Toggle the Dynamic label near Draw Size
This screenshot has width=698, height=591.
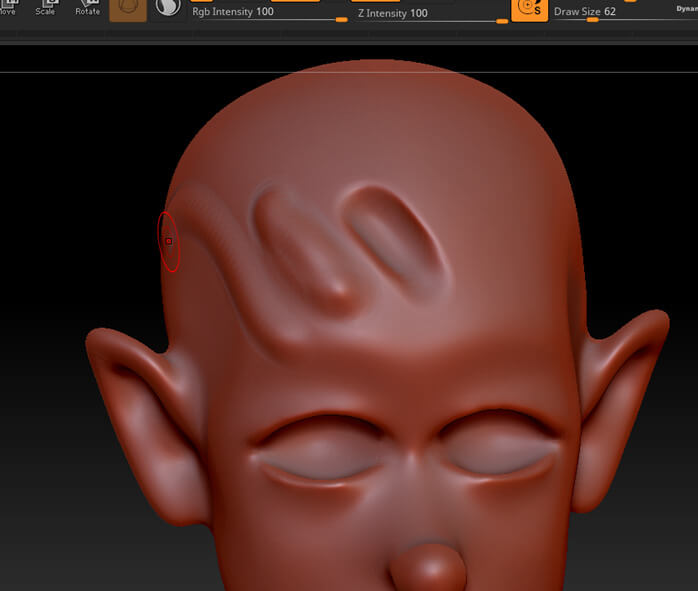coord(686,8)
